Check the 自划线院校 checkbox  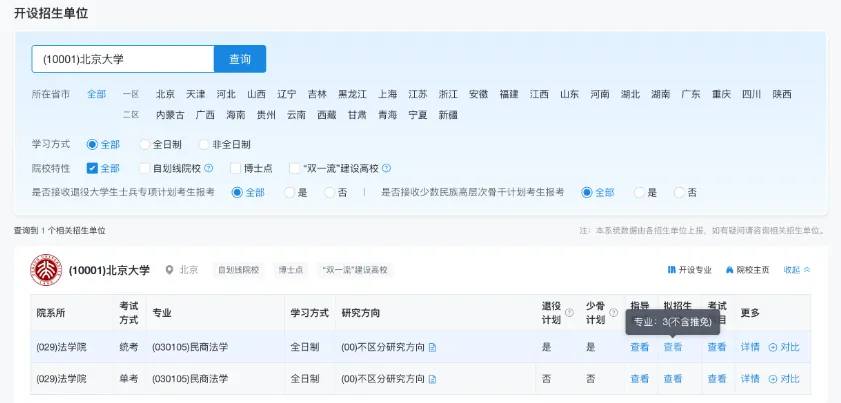coord(144,168)
